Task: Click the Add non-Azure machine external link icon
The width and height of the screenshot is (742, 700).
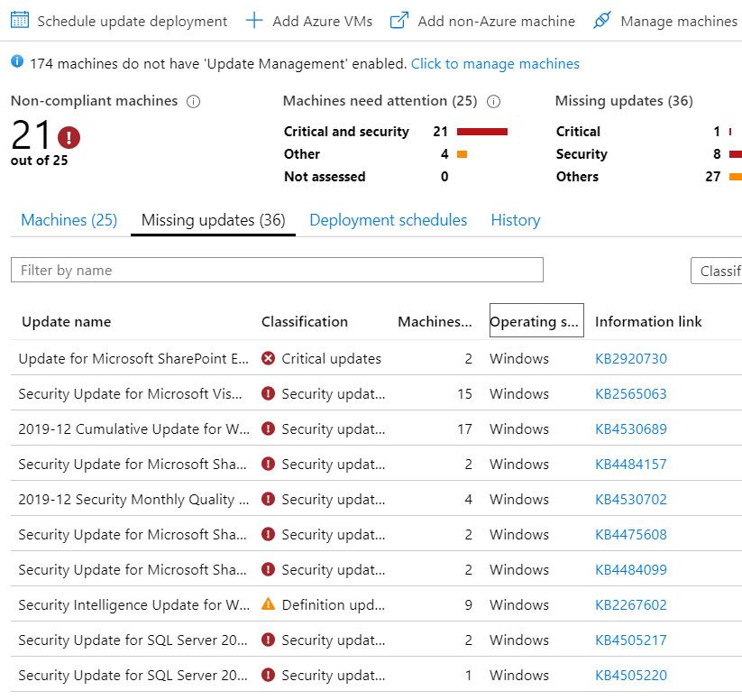Action: click(399, 20)
